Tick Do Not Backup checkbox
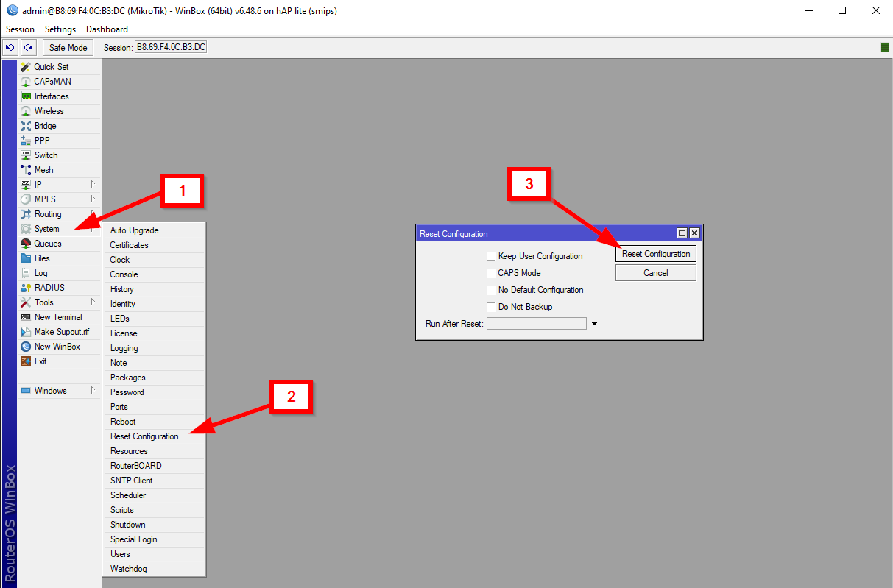893x588 pixels. tap(491, 307)
